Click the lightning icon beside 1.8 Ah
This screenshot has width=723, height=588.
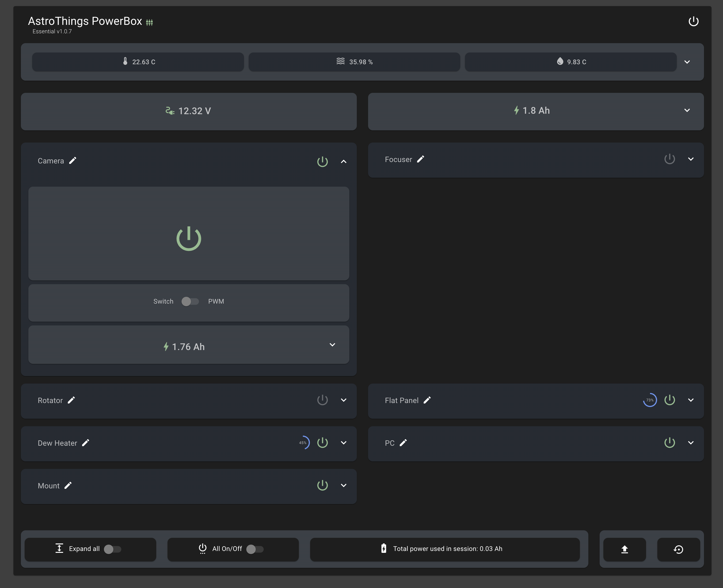pyautogui.click(x=516, y=110)
